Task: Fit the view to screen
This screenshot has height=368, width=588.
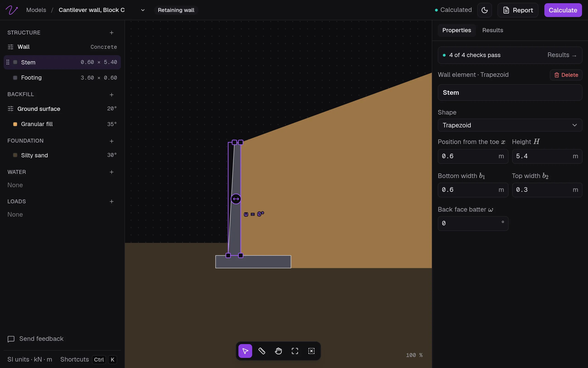Action: pyautogui.click(x=295, y=351)
